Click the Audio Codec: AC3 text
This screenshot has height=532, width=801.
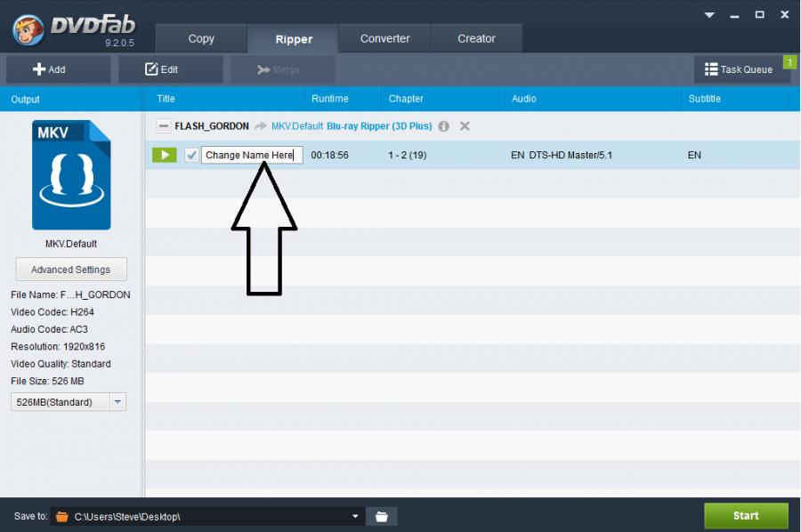click(50, 329)
